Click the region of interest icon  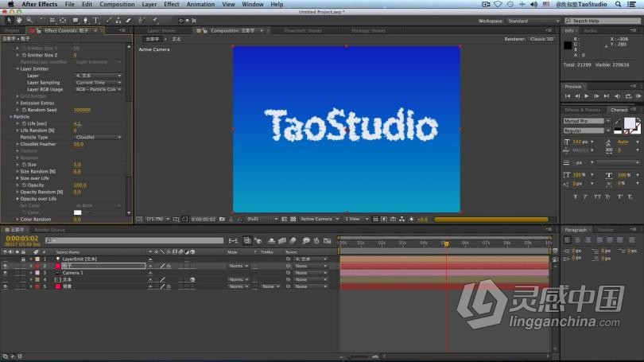click(x=284, y=220)
